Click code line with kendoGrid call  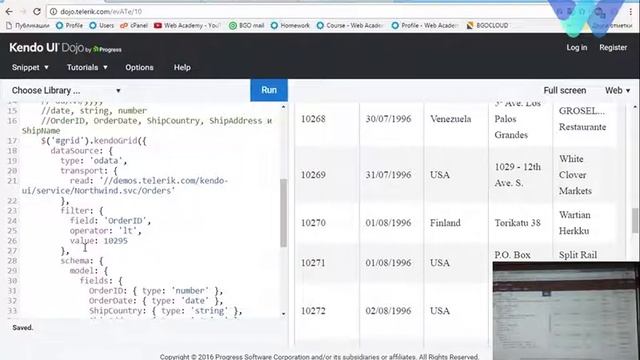[x=93, y=141]
